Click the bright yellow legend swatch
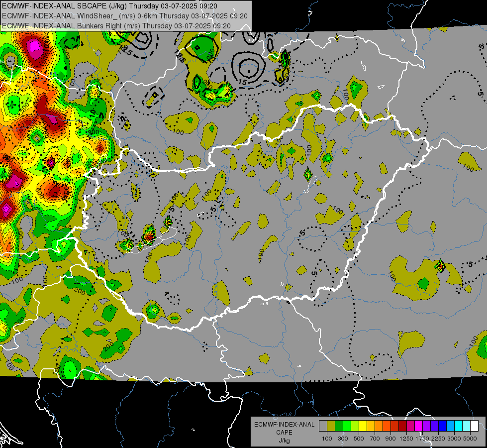This screenshot has height=448, width=487. 363,426
